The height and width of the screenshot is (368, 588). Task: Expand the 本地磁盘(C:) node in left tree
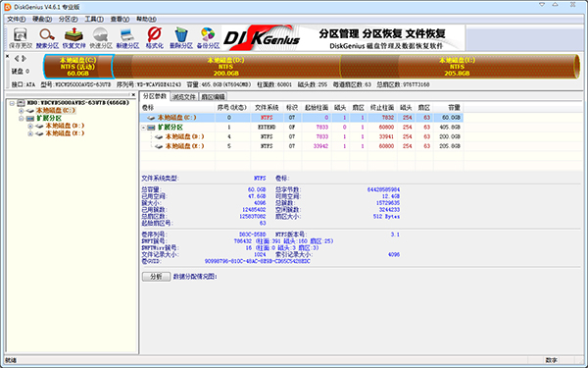pyautogui.click(x=22, y=111)
